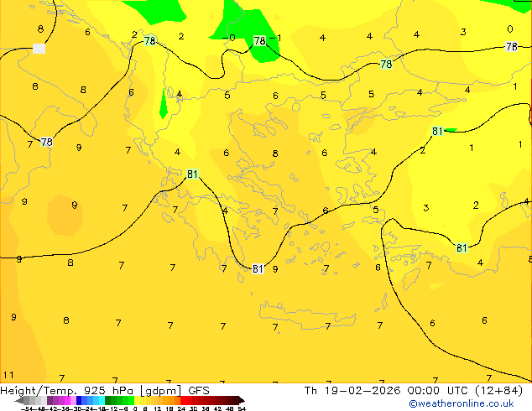Click the -1 temperature value on the map
Image resolution: width=532 pixels, height=411 pixels.
coord(275,38)
